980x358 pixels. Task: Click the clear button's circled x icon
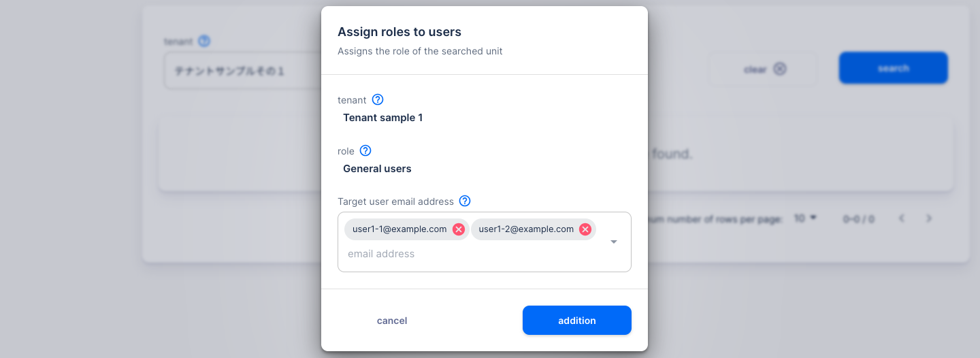780,69
